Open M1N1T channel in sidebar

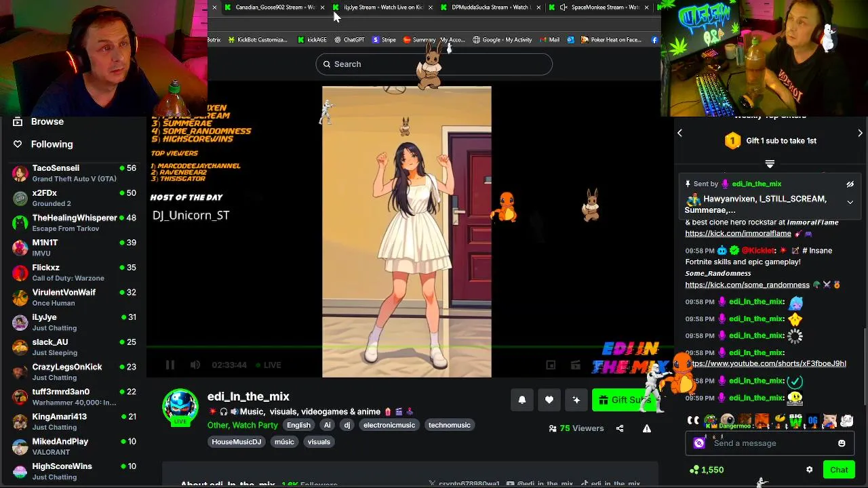[75, 247]
